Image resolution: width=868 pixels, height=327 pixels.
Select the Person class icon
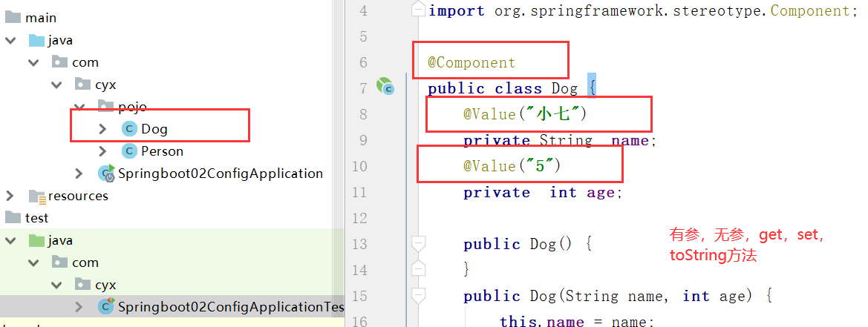click(x=129, y=151)
